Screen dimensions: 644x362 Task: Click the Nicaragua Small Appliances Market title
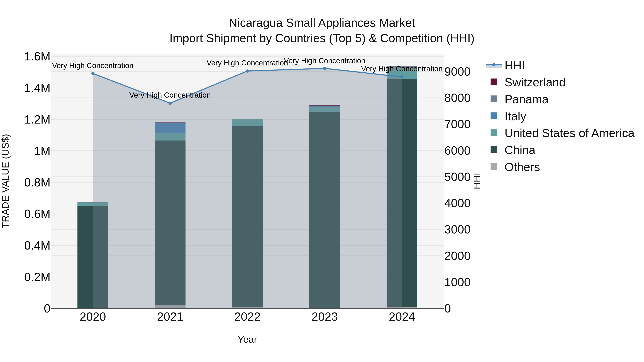pyautogui.click(x=322, y=23)
